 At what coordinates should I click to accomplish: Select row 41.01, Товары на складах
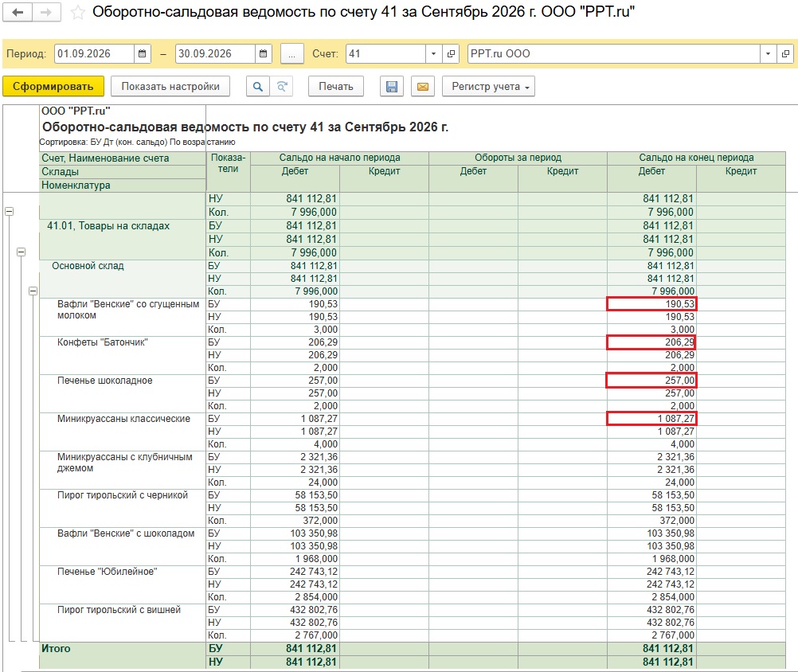(x=108, y=226)
